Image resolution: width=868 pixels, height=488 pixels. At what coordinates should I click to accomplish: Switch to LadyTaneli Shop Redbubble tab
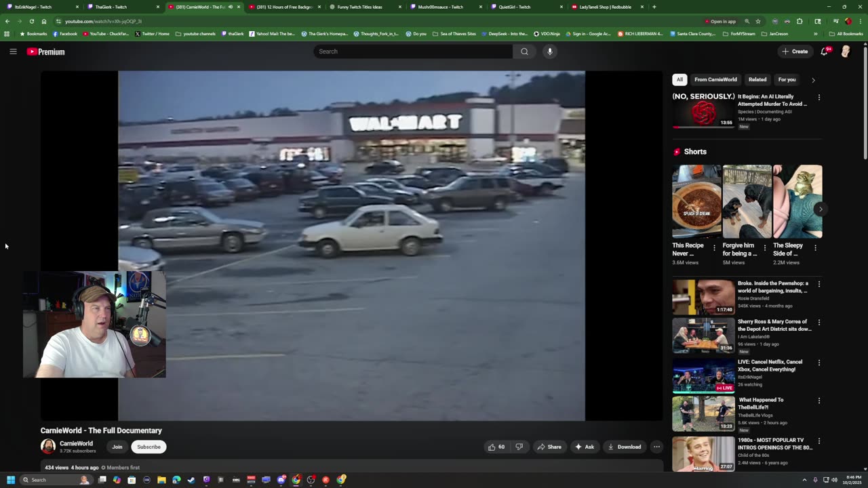pos(607,7)
